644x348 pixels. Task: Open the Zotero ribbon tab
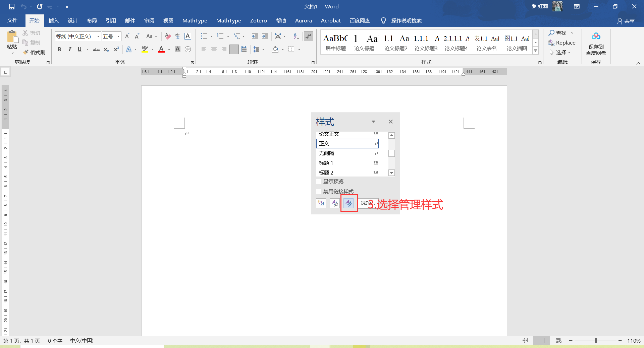click(x=258, y=20)
